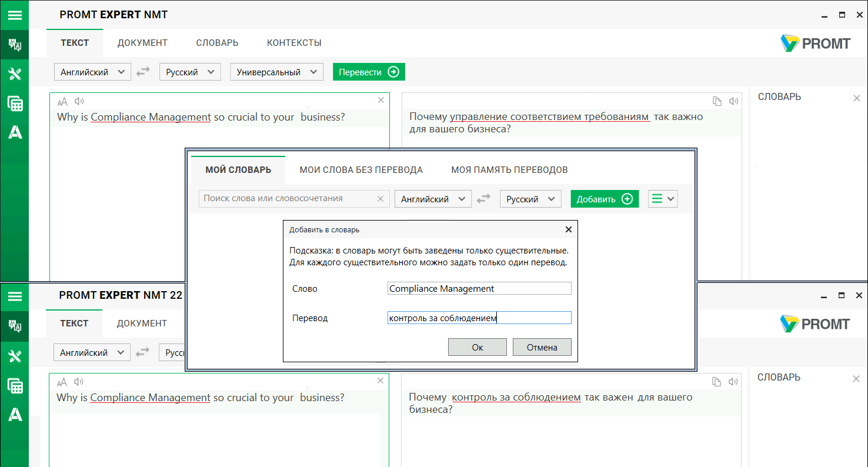
Task: Open Английский dropdown in My Dictionary panel
Action: pyautogui.click(x=433, y=199)
